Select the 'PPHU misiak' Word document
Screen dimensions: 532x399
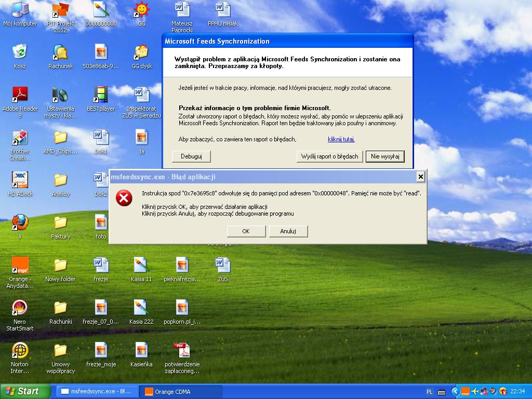[x=222, y=14]
